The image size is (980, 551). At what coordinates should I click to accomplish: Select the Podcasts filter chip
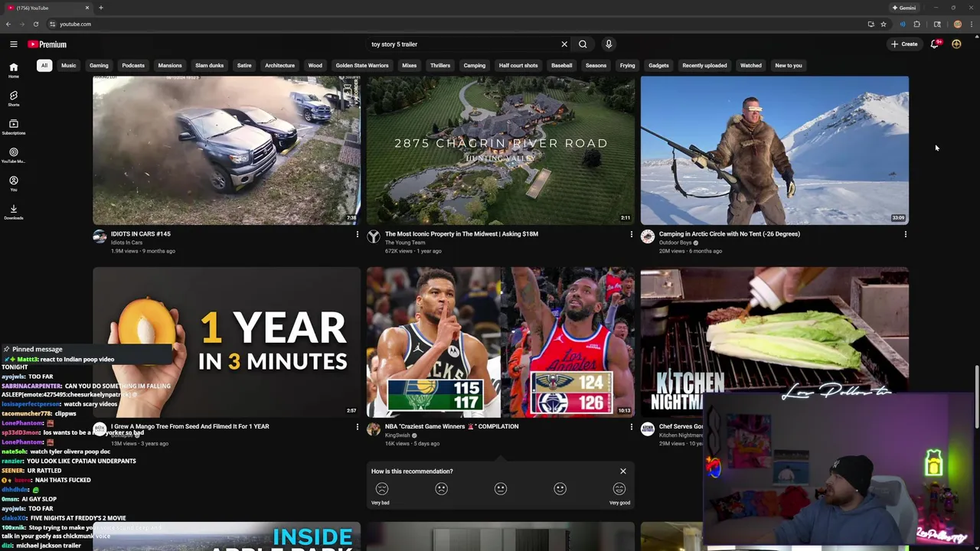[133, 65]
